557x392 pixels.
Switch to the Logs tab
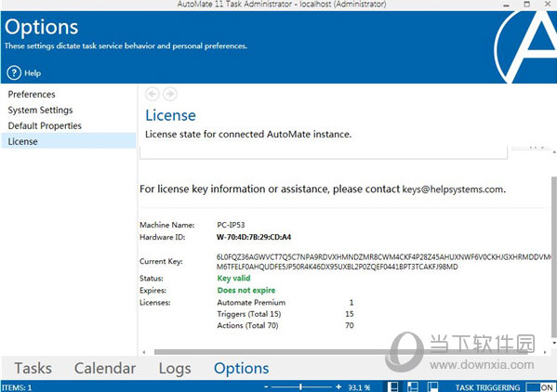click(x=175, y=369)
